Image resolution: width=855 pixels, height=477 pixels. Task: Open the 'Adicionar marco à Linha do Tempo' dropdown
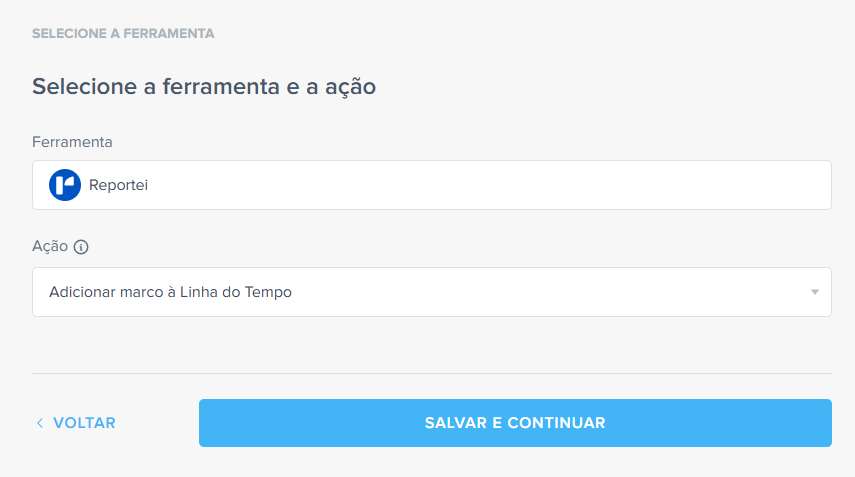431,292
